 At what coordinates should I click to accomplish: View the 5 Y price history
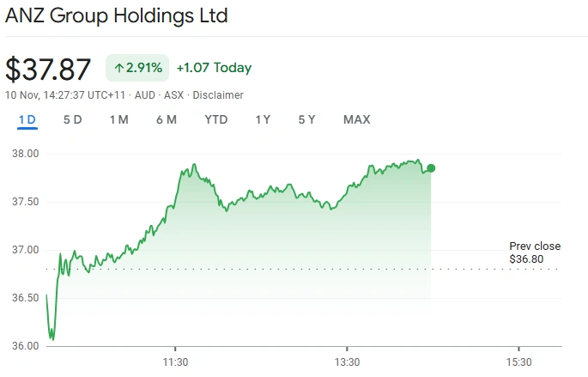pos(307,119)
